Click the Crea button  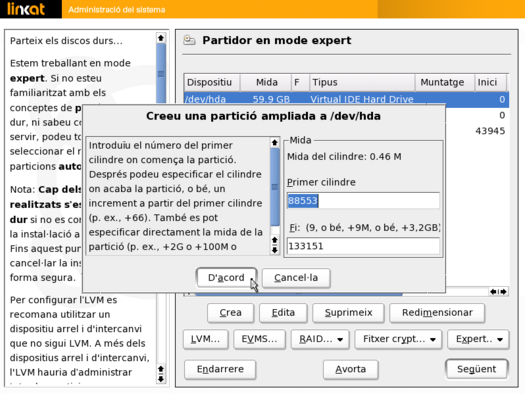[231, 313]
